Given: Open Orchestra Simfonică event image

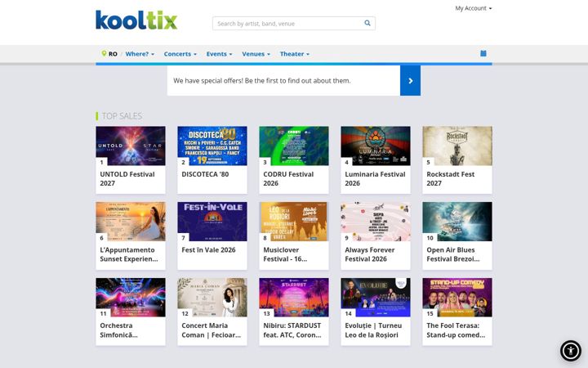Looking at the screenshot, I should [x=131, y=298].
